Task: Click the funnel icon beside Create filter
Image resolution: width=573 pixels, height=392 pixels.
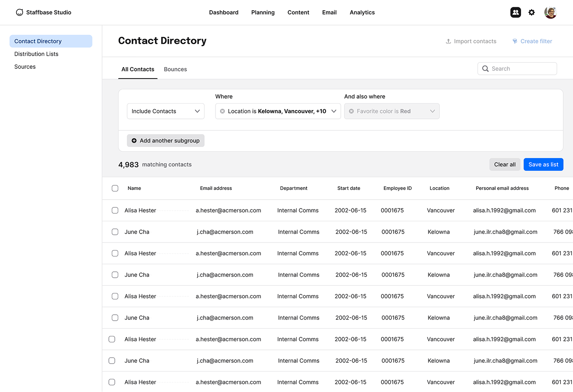Action: pyautogui.click(x=515, y=41)
